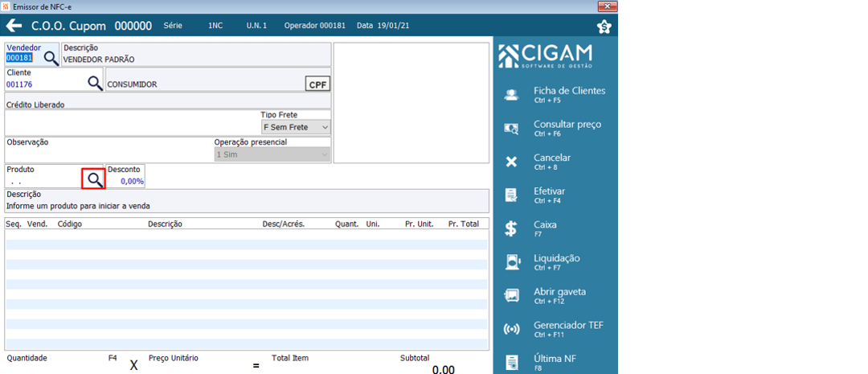Click Descrição column header in item table
Viewport: 868px width, 374px height.
pyautogui.click(x=165, y=224)
